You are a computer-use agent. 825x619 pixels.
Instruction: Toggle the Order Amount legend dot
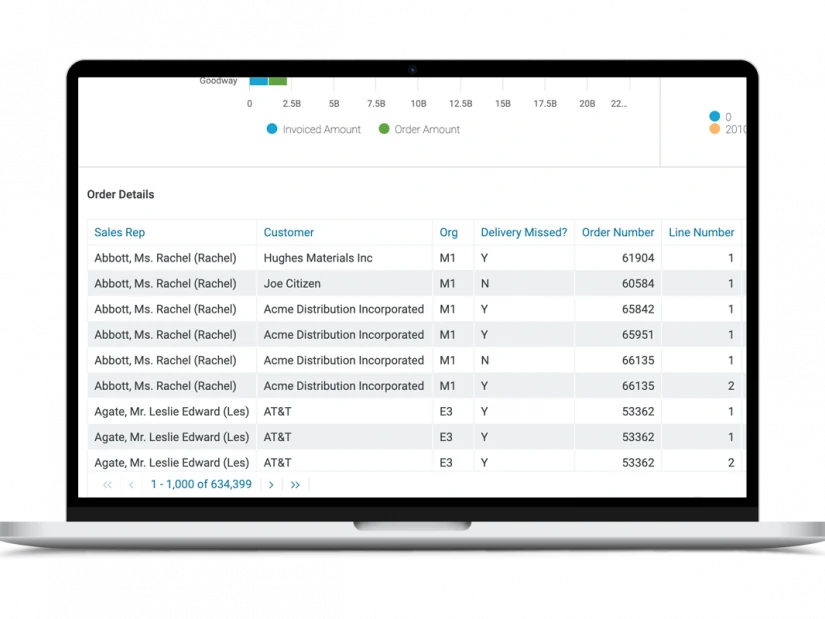[x=384, y=129]
